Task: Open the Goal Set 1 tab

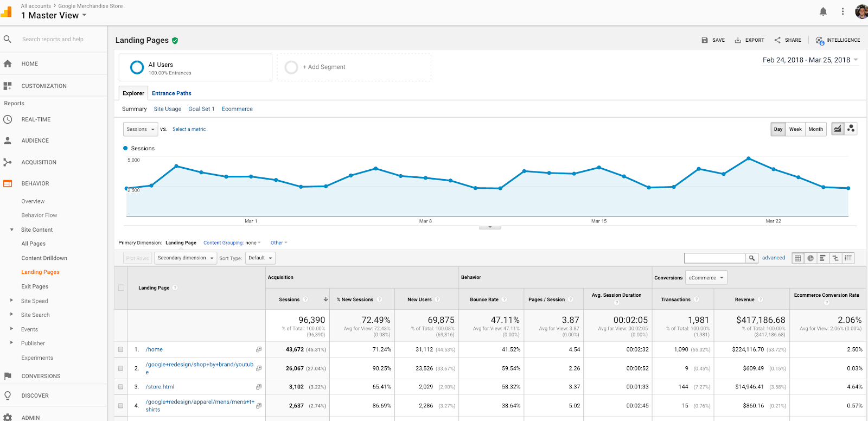Action: pyautogui.click(x=201, y=109)
